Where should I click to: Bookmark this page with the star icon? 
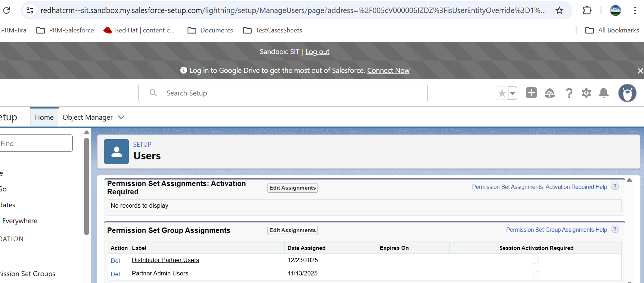pos(559,10)
